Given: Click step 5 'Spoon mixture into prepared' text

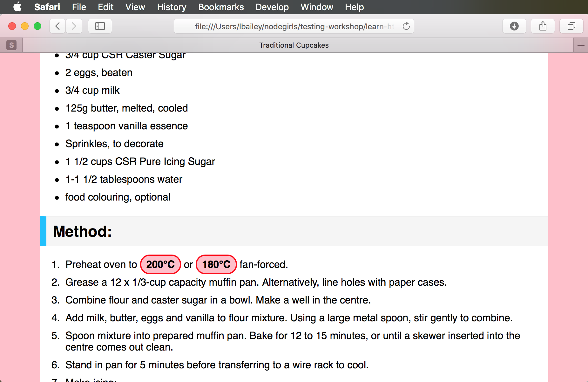Looking at the screenshot, I should click(x=293, y=341).
